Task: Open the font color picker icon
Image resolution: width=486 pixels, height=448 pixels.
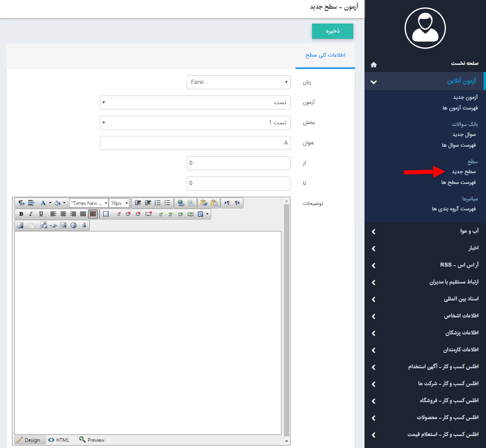Action: (x=43, y=203)
